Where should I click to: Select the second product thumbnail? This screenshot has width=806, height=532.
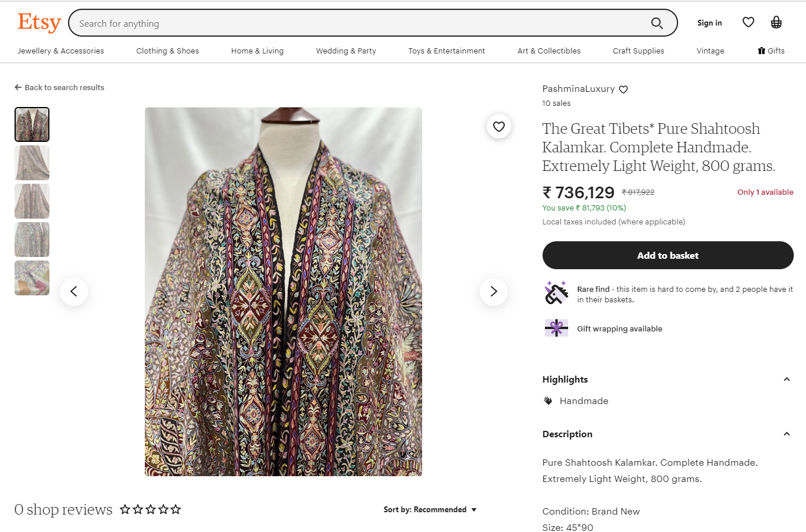click(32, 163)
